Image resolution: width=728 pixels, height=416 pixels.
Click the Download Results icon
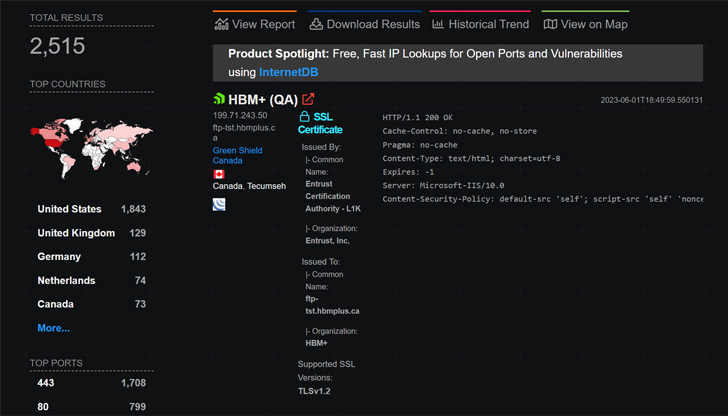coord(316,24)
